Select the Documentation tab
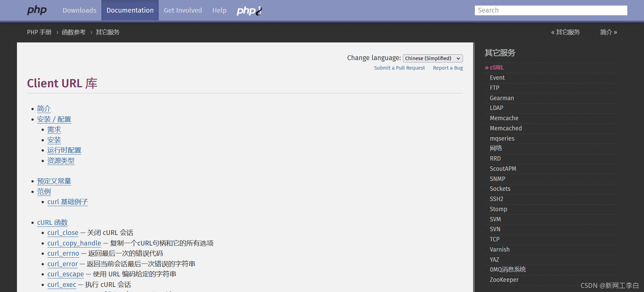 pyautogui.click(x=130, y=10)
